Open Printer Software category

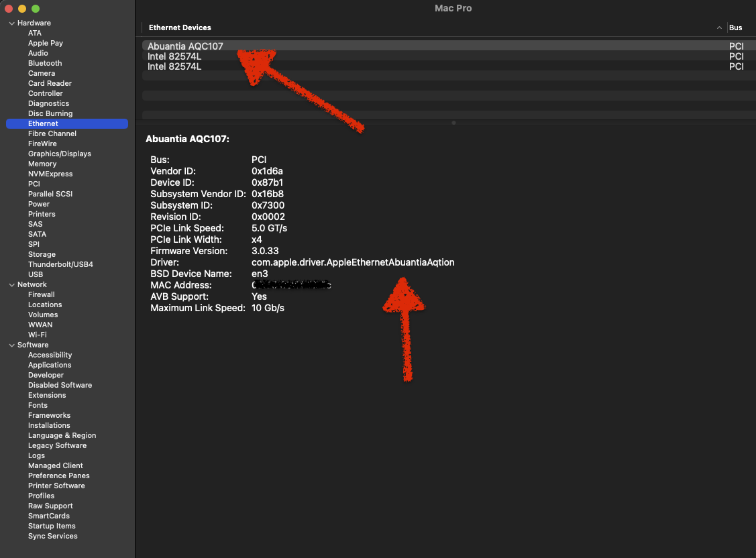56,486
